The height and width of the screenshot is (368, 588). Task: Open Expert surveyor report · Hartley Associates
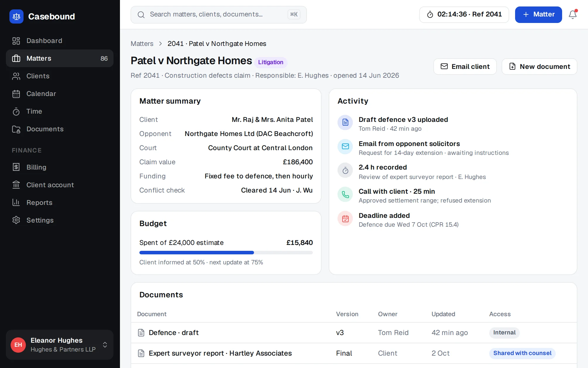coord(354,353)
